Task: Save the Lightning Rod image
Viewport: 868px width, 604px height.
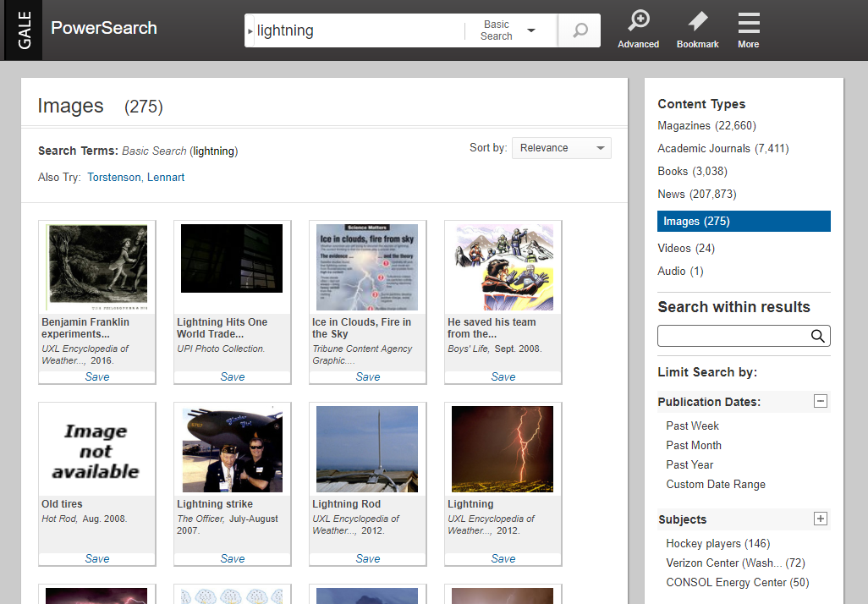Action: point(367,558)
